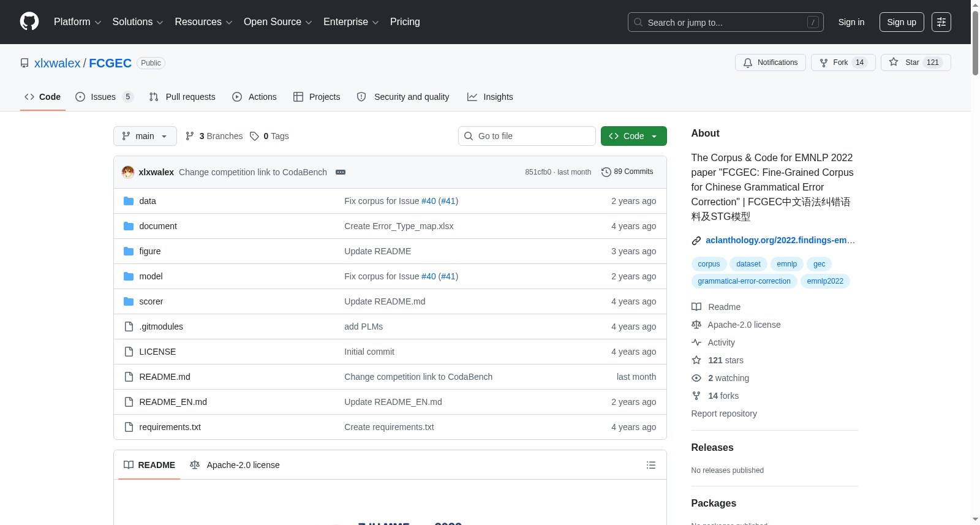
Task: Click the Sign up button
Action: 902,22
